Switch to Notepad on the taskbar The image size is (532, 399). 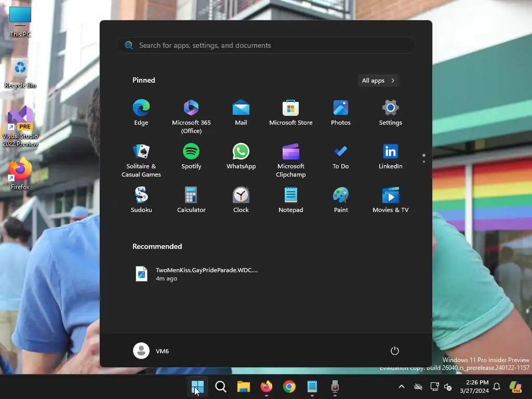312,387
